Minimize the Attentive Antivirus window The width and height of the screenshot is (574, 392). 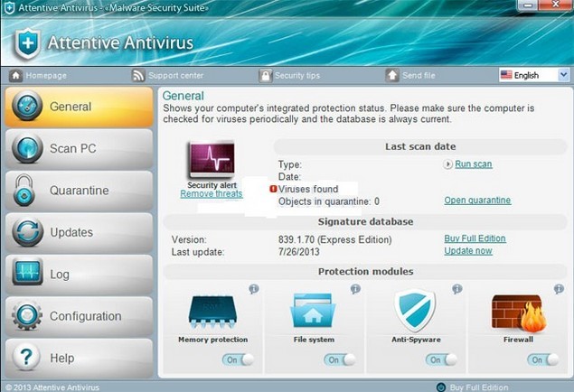pos(528,5)
